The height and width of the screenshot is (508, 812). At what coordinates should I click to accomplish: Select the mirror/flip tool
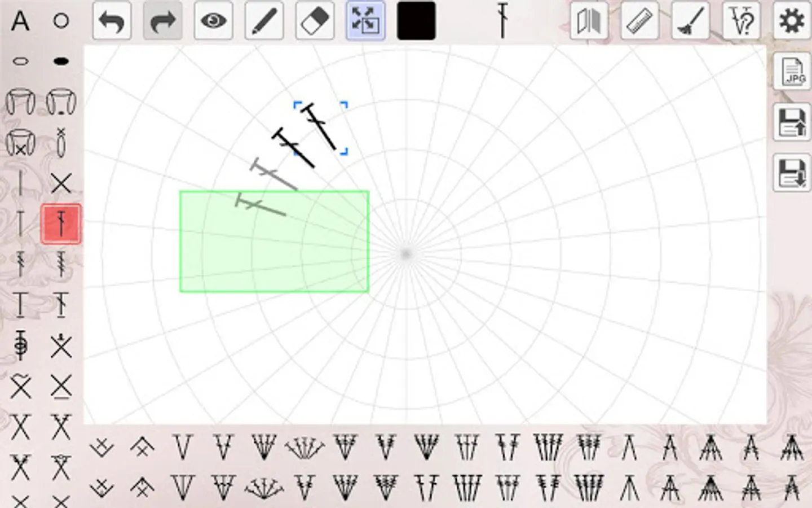pos(588,21)
